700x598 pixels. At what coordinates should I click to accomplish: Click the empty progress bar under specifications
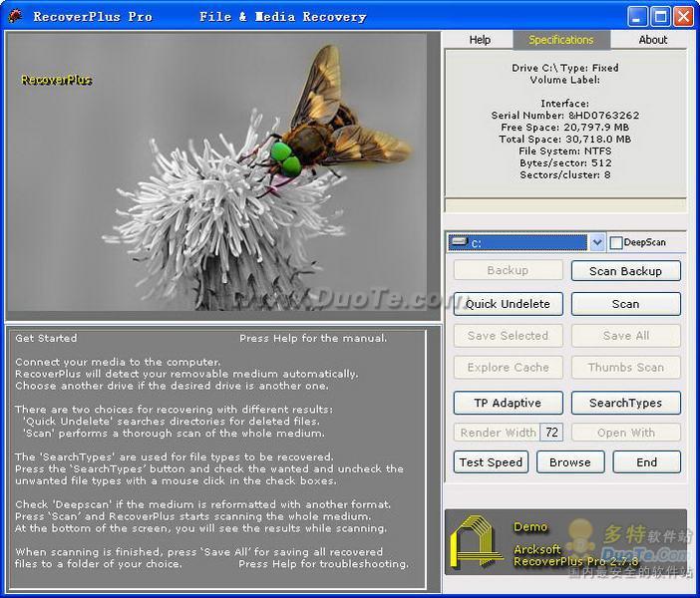(565, 205)
